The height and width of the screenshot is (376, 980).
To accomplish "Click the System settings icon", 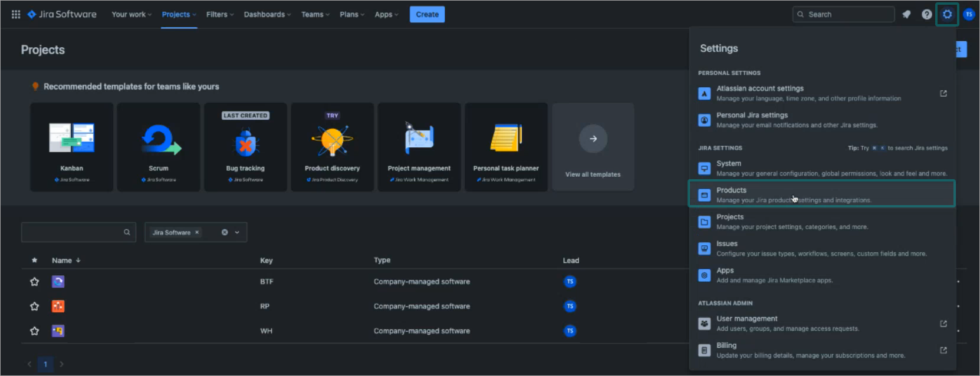I will click(704, 168).
